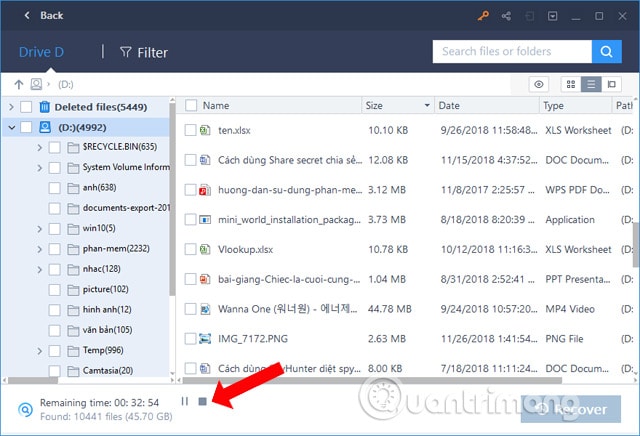Tick the checkbox for IMG_7172.PNG
Viewport: 640px width, 436px height.
pos(190,339)
